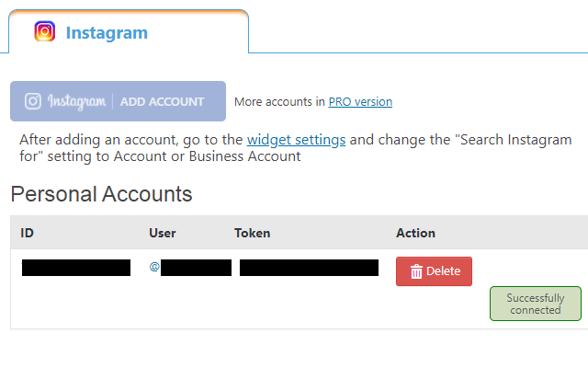Image resolution: width=588 pixels, height=368 pixels.
Task: Click the trash can icon in Delete
Action: coord(416,271)
